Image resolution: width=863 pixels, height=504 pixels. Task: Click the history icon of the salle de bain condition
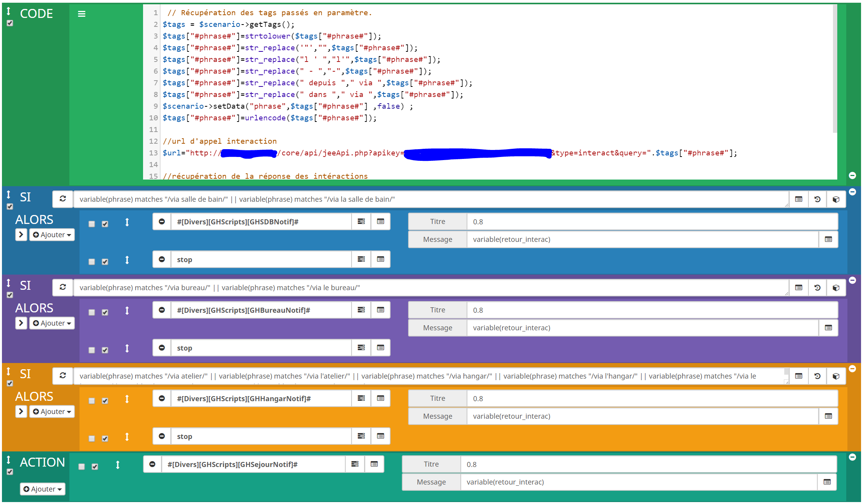pyautogui.click(x=817, y=199)
